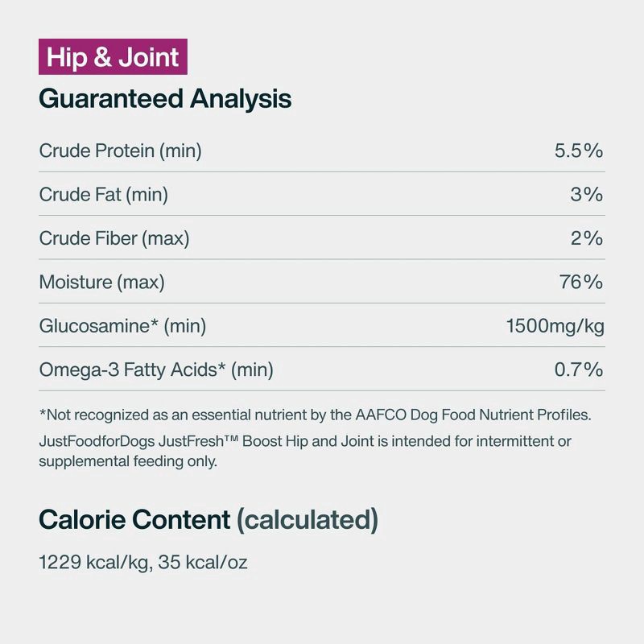Click the Glucosamine* (min) label
Viewport: 644px width, 644px height.
122,326
